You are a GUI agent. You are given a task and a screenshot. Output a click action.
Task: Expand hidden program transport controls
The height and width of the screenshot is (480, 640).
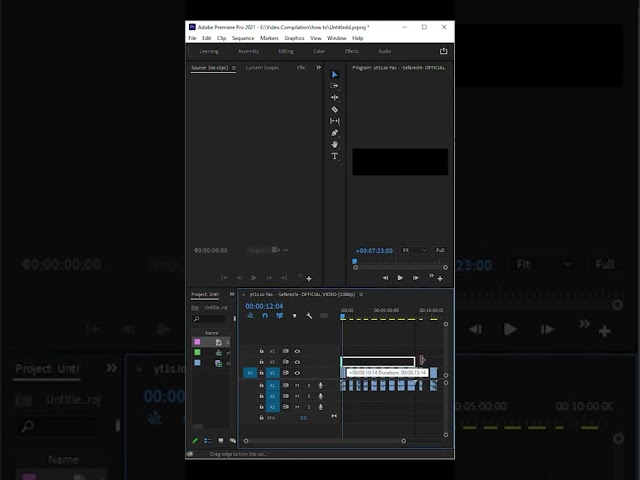(431, 276)
